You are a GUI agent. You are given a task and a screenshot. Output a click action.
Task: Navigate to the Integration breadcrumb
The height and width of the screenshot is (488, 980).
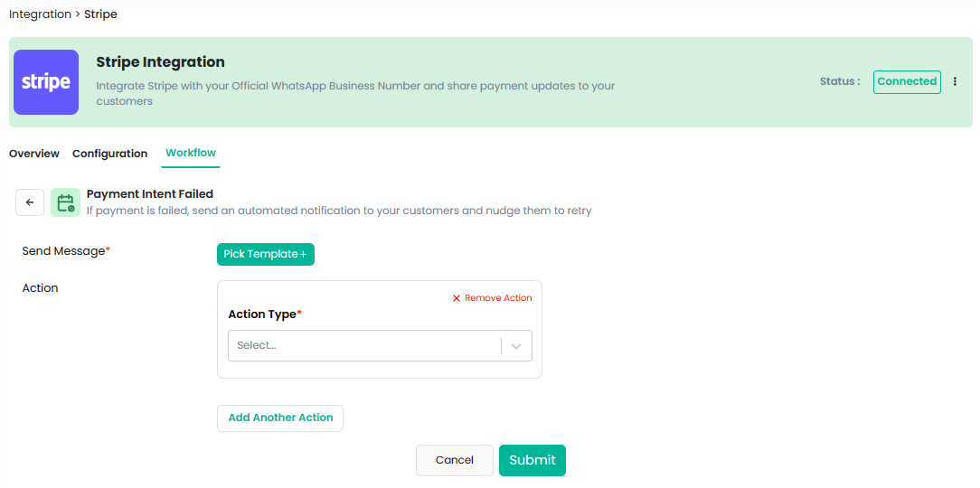(40, 14)
